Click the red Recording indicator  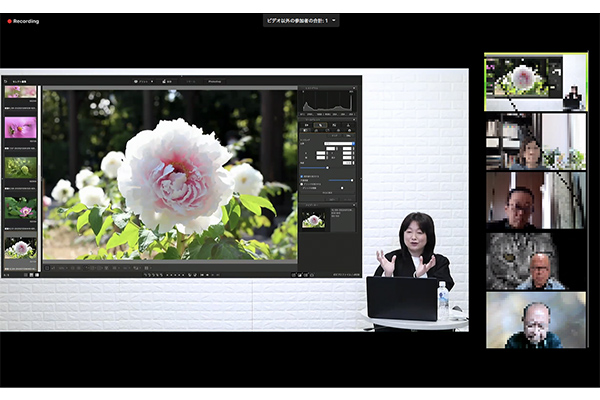[23, 20]
